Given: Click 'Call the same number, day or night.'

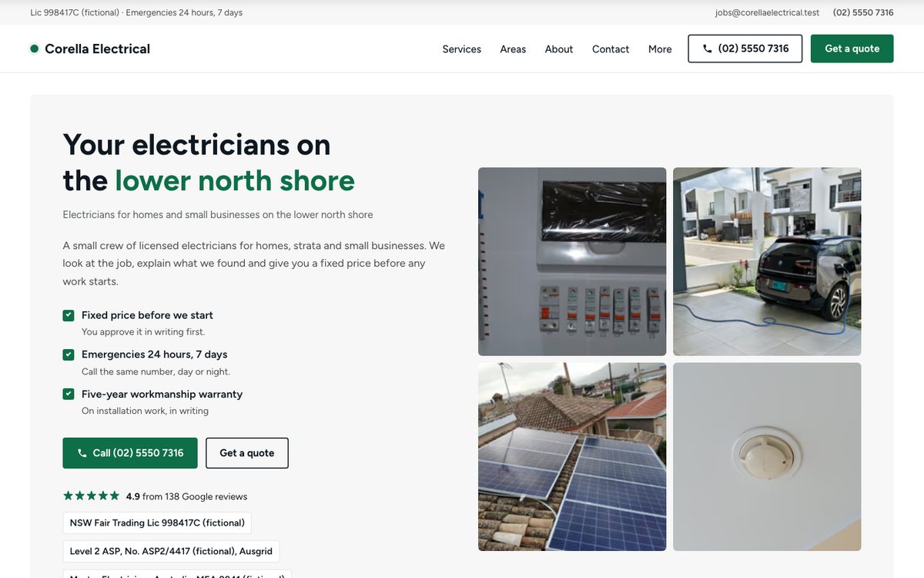Looking at the screenshot, I should [156, 371].
